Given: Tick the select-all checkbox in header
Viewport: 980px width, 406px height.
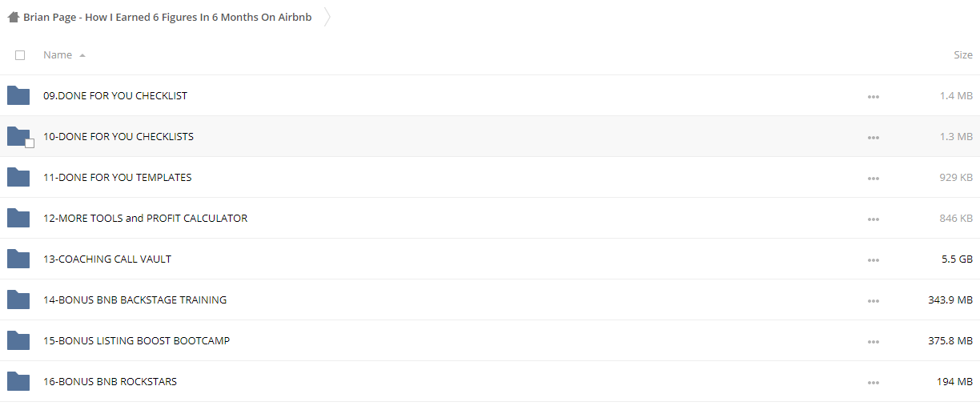Looking at the screenshot, I should click(20, 55).
